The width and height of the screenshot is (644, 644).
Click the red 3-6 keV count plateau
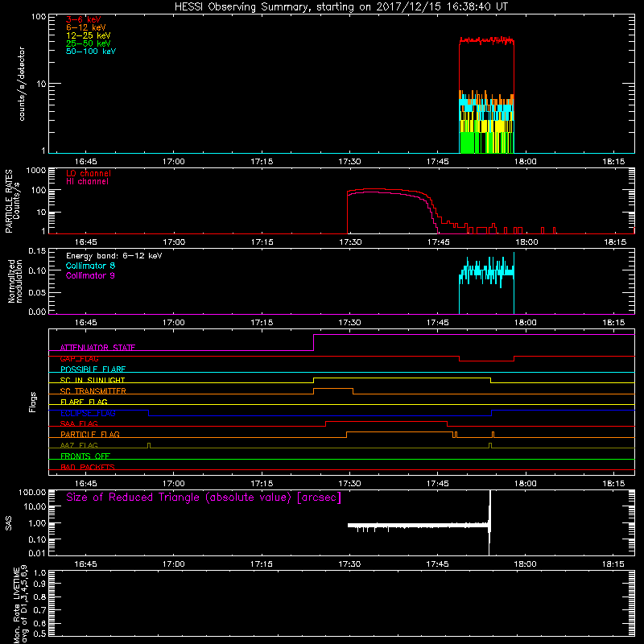[x=487, y=40]
